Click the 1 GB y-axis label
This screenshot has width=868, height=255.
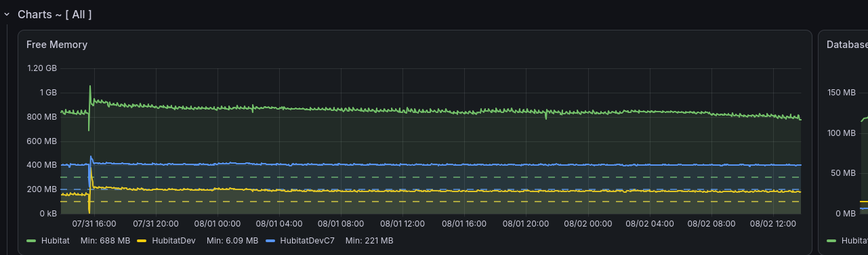pos(48,93)
